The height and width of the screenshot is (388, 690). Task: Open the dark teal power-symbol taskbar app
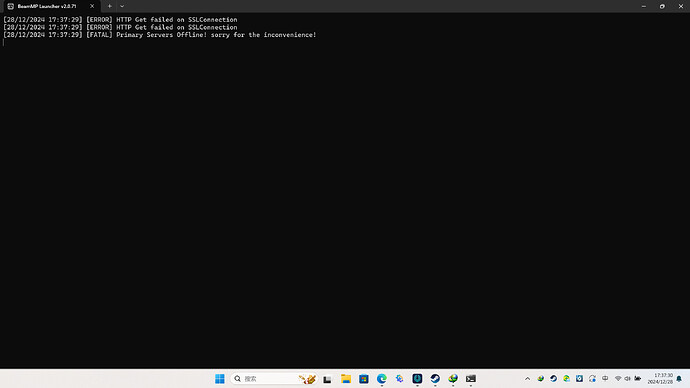(417, 379)
